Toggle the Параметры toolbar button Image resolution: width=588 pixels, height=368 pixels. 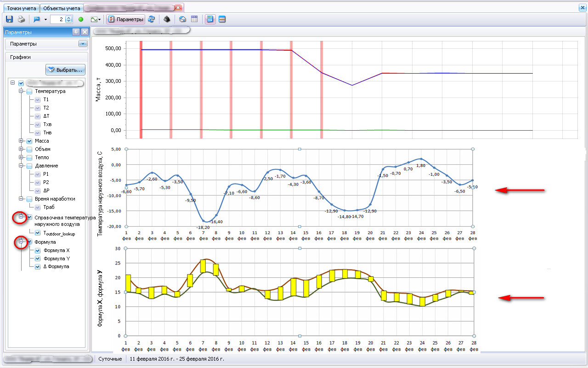pyautogui.click(x=126, y=19)
